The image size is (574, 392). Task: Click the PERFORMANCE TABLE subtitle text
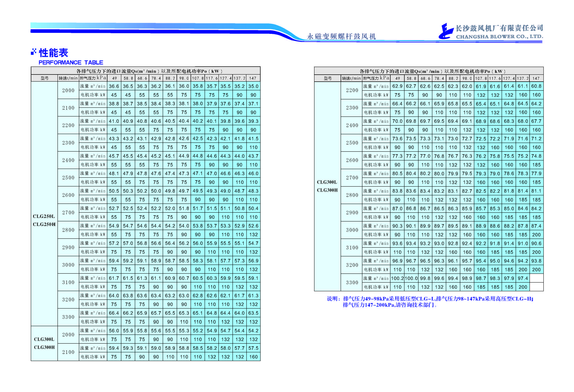71,62
